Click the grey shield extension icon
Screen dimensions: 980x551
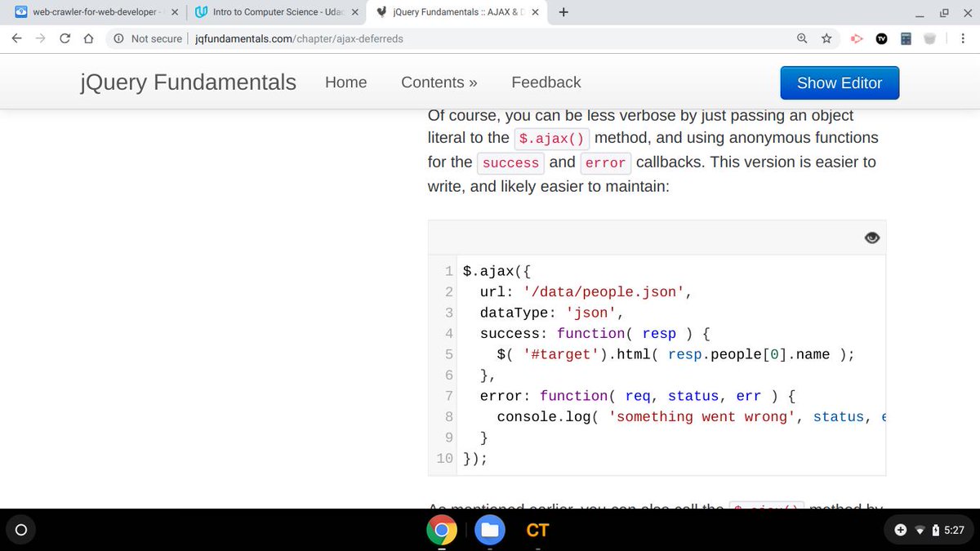pyautogui.click(x=929, y=38)
